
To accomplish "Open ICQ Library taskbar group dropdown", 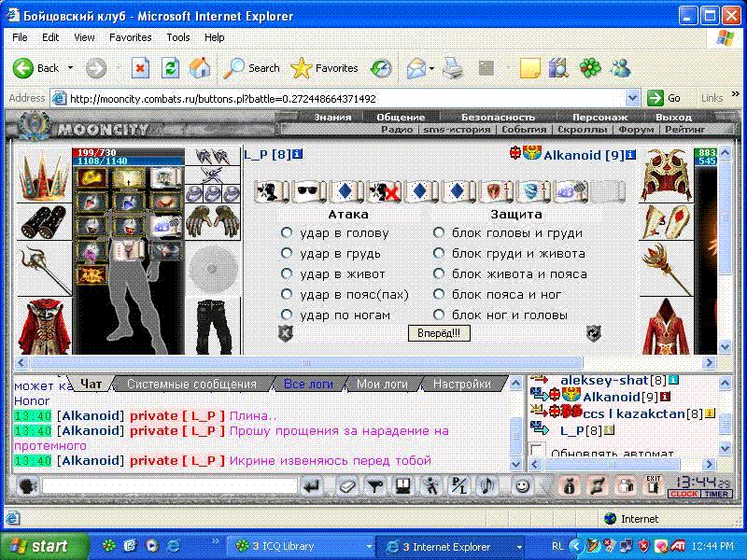I will point(369,547).
